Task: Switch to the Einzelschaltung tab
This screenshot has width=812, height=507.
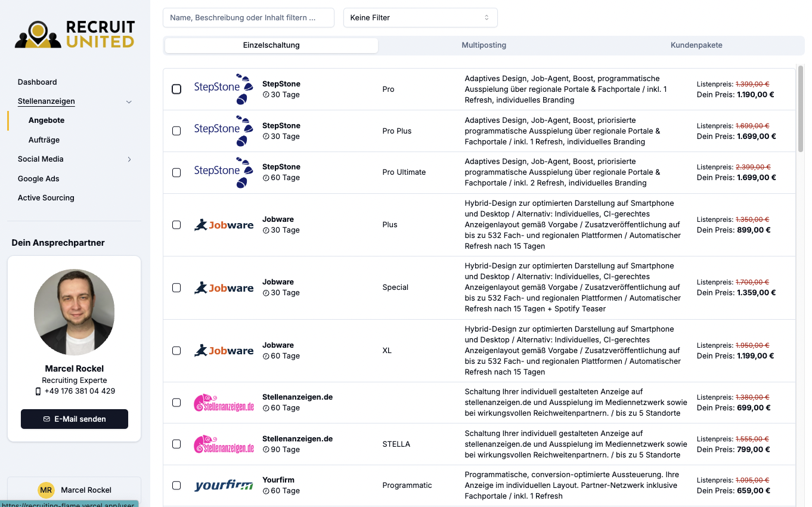Action: point(271,45)
